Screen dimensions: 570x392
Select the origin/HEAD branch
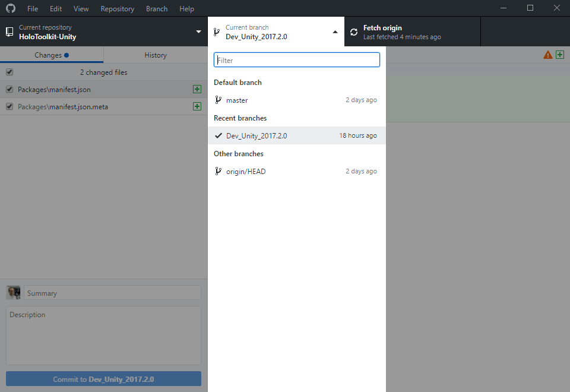pyautogui.click(x=297, y=171)
